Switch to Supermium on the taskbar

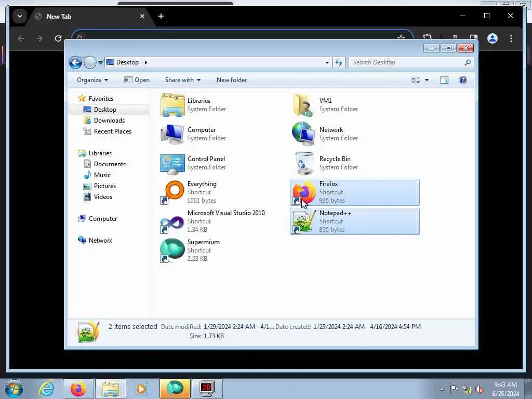point(175,389)
